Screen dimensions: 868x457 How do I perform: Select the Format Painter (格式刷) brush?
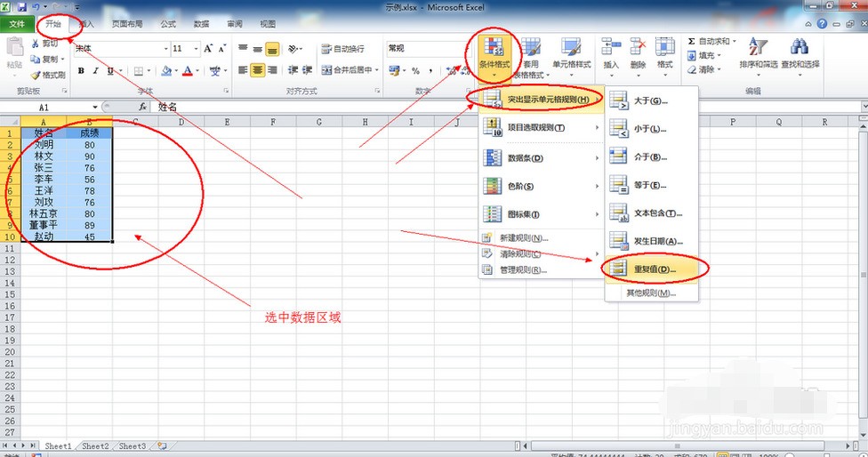(36, 74)
